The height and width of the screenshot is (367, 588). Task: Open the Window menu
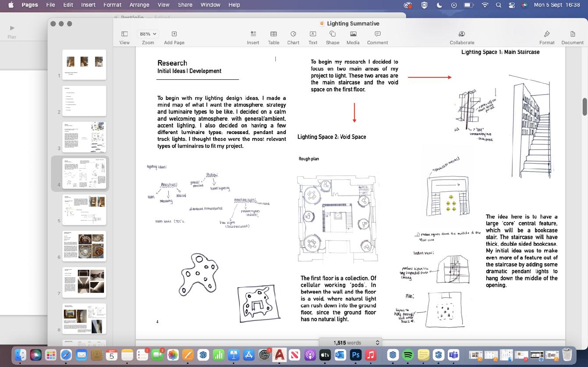[x=210, y=5]
